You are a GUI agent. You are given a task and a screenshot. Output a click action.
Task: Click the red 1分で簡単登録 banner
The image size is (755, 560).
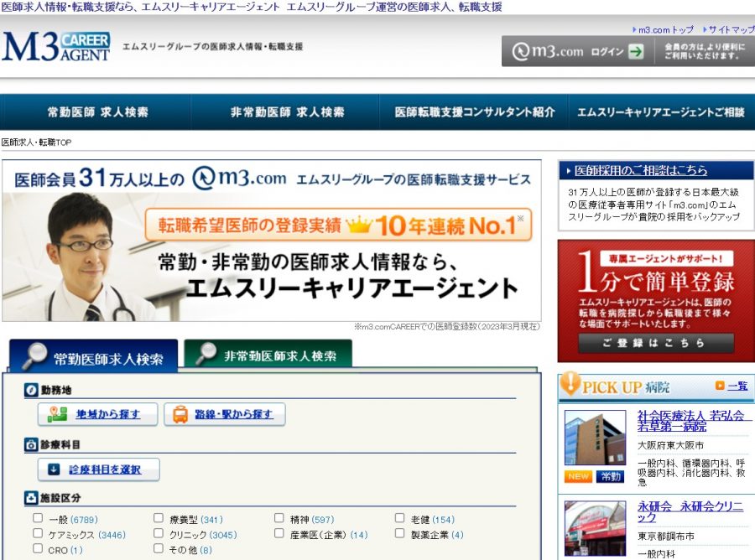[x=656, y=301]
